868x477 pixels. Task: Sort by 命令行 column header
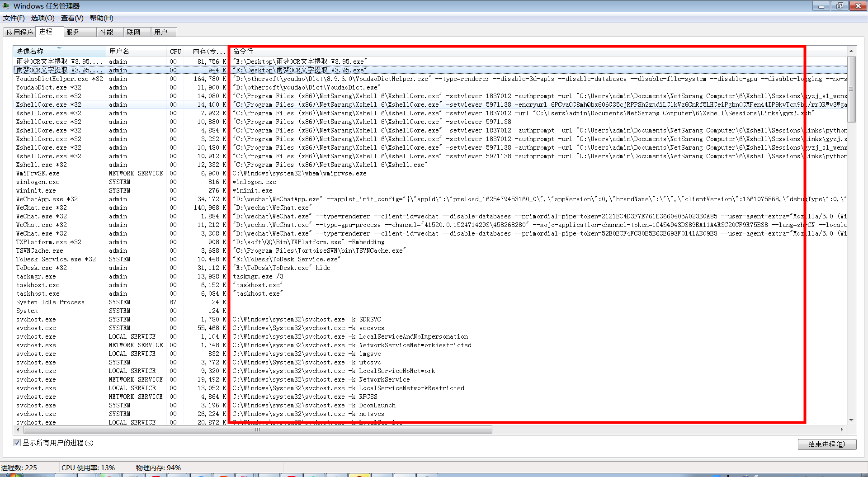[538, 51]
